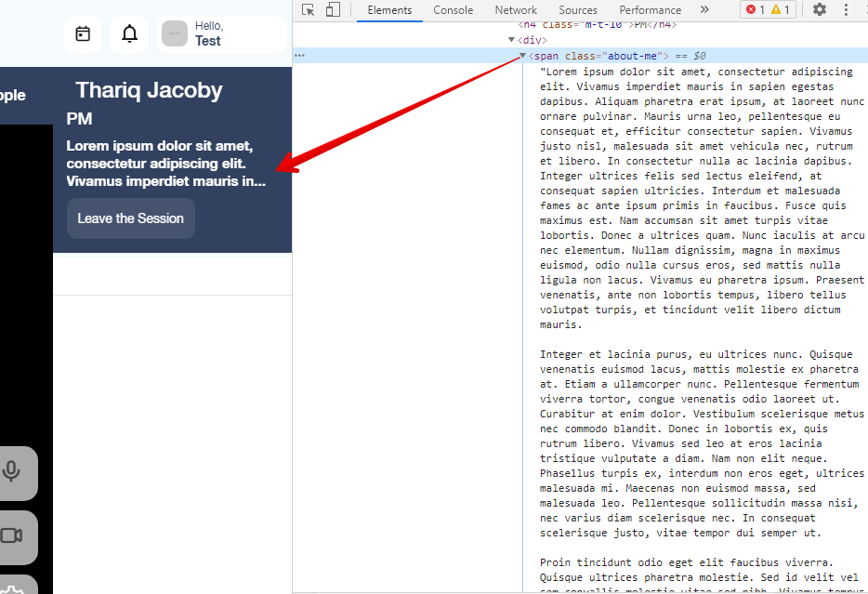
Task: Switch to the Elements tab
Action: [x=389, y=10]
